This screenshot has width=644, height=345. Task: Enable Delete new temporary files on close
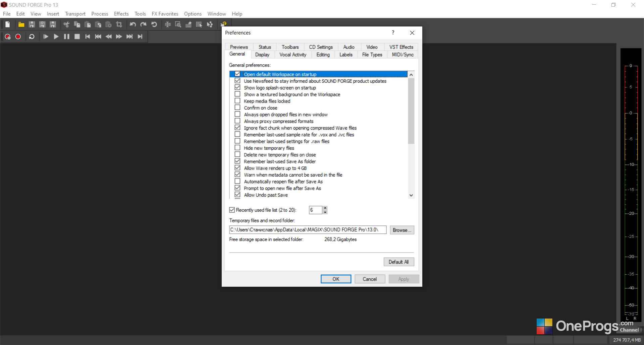tap(237, 154)
